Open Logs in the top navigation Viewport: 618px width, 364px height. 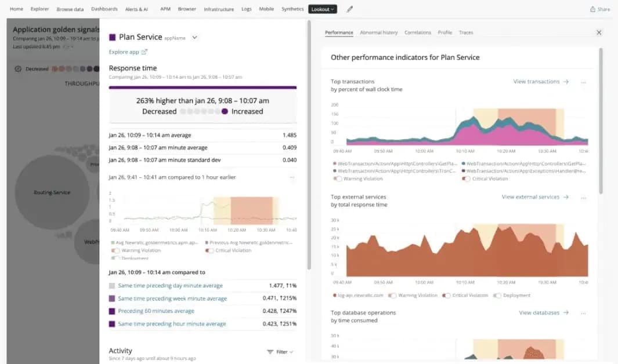point(247,9)
